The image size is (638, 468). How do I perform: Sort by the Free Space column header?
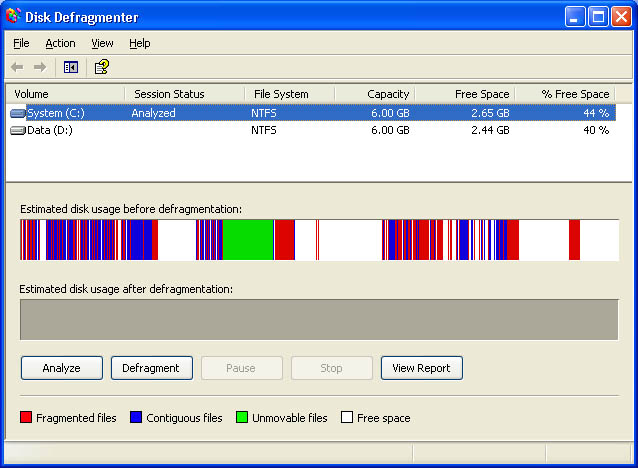[x=465, y=94]
